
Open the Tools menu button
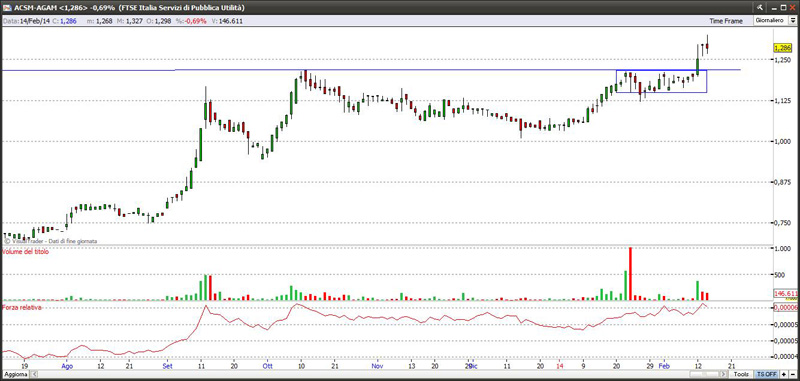(741, 374)
